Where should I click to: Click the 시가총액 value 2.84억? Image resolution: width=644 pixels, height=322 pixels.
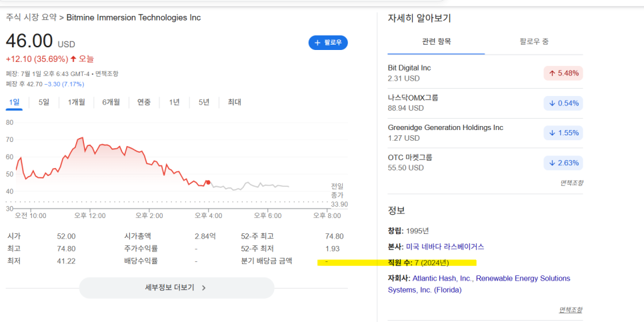(x=205, y=236)
